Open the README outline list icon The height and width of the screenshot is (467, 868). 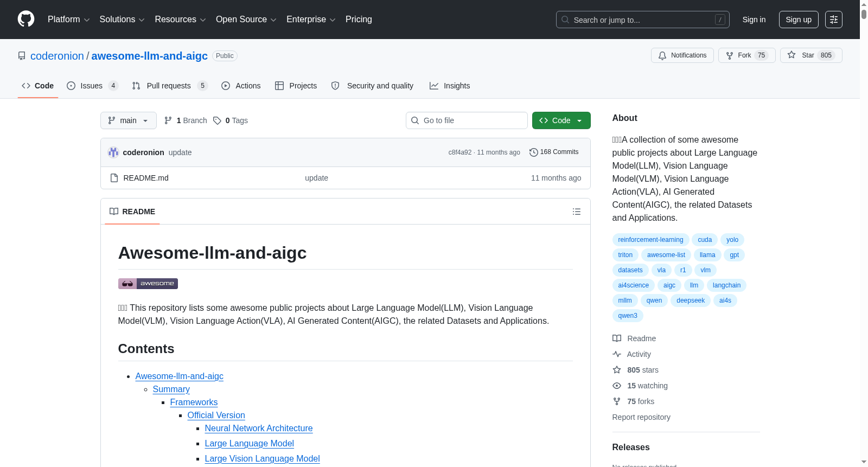577,212
